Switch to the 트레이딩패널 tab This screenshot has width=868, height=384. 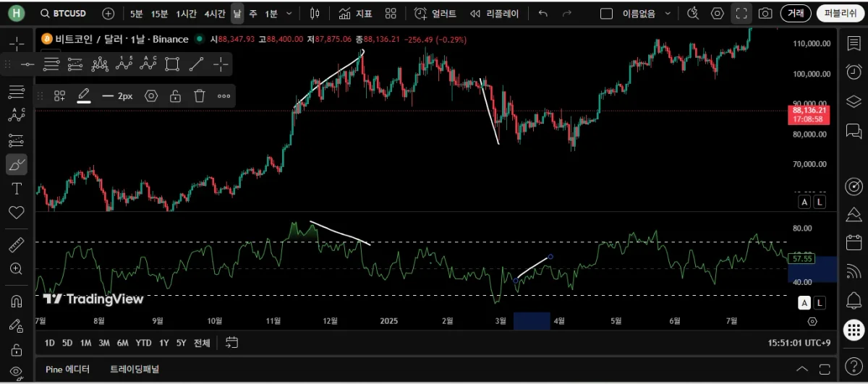tap(135, 369)
